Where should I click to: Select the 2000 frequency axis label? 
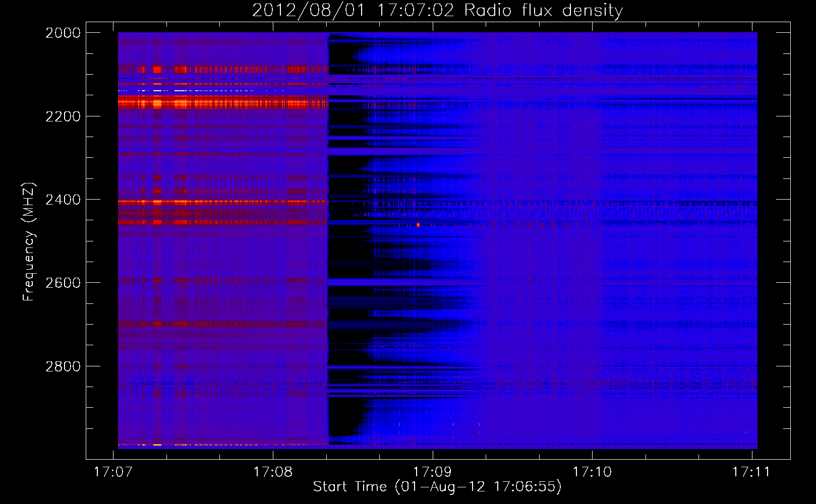pyautogui.click(x=63, y=33)
